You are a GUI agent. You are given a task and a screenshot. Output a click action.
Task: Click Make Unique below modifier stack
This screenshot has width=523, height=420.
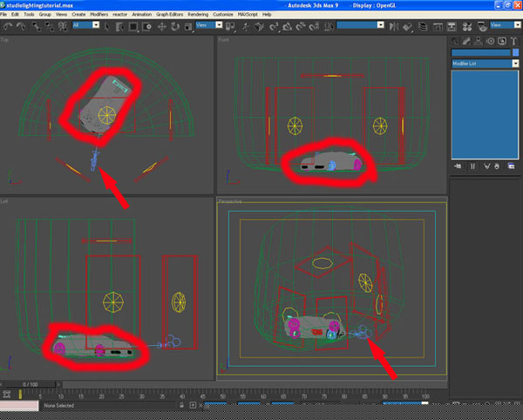[x=487, y=166]
